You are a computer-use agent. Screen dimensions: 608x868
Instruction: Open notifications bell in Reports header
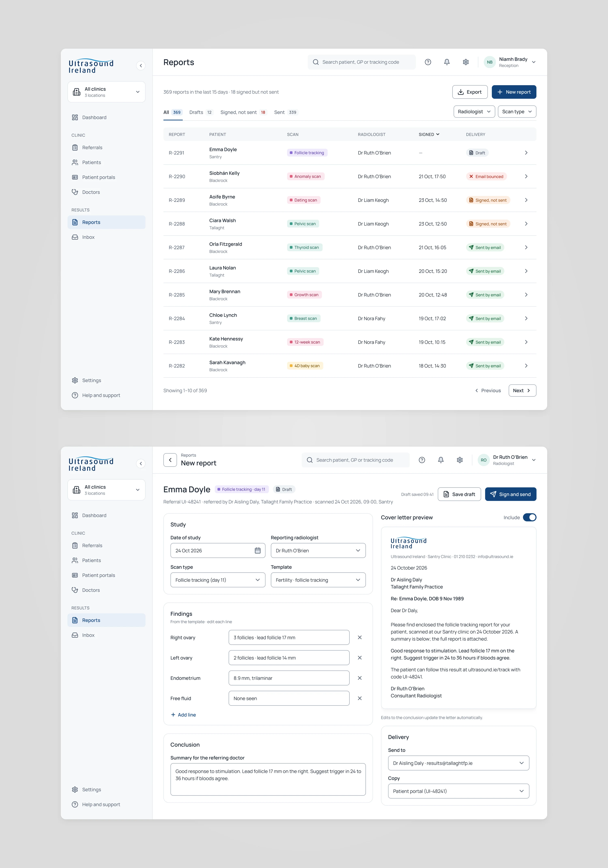click(x=447, y=62)
